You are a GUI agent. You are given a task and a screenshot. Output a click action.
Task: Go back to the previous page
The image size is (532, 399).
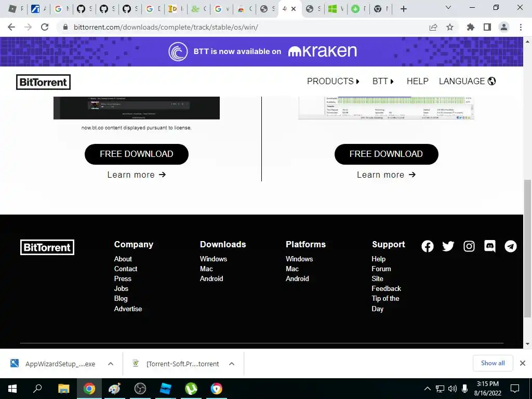(x=11, y=27)
